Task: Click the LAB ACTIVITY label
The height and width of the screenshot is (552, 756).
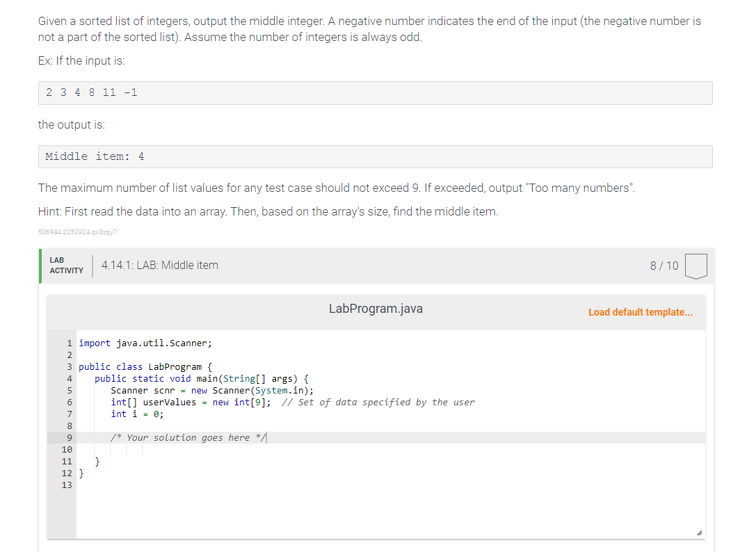Action: point(66,265)
